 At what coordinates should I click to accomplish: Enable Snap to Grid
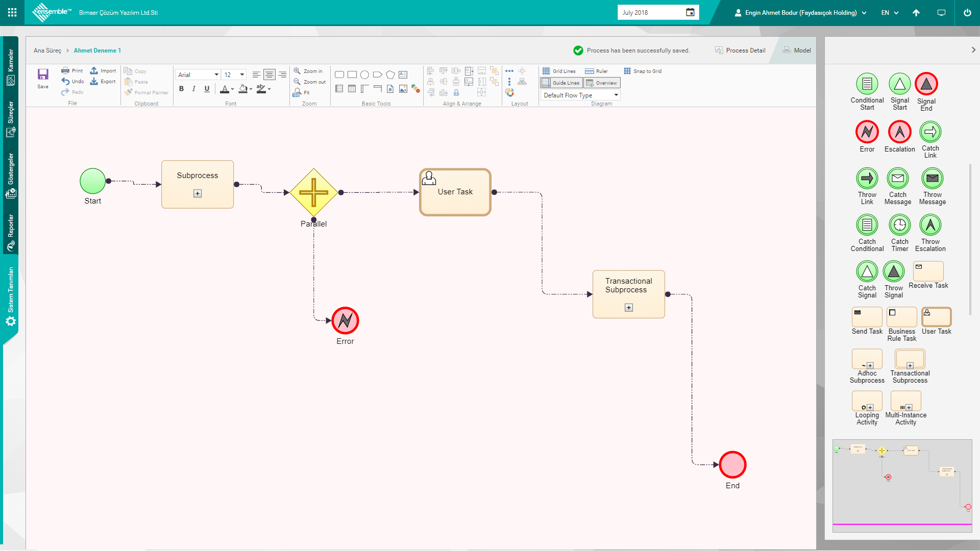coord(643,71)
